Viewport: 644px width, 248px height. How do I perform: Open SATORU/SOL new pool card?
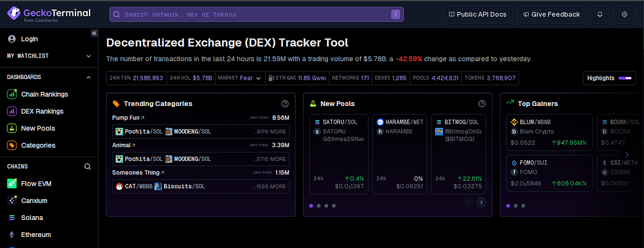tap(339, 154)
